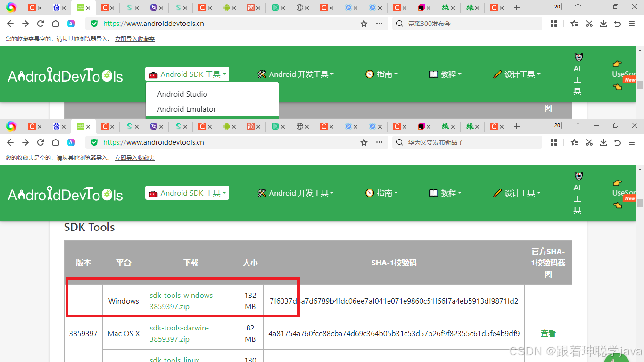The height and width of the screenshot is (362, 644).
Task: Expand 指南 menu in the lower page
Action: [x=381, y=193]
